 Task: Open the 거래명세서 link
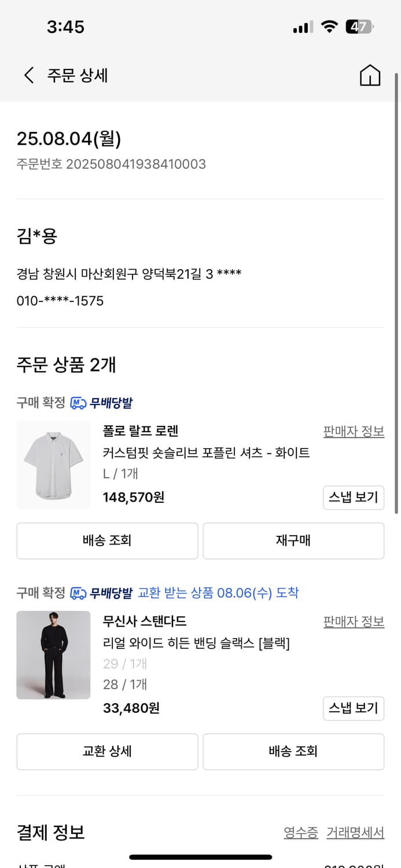[355, 833]
